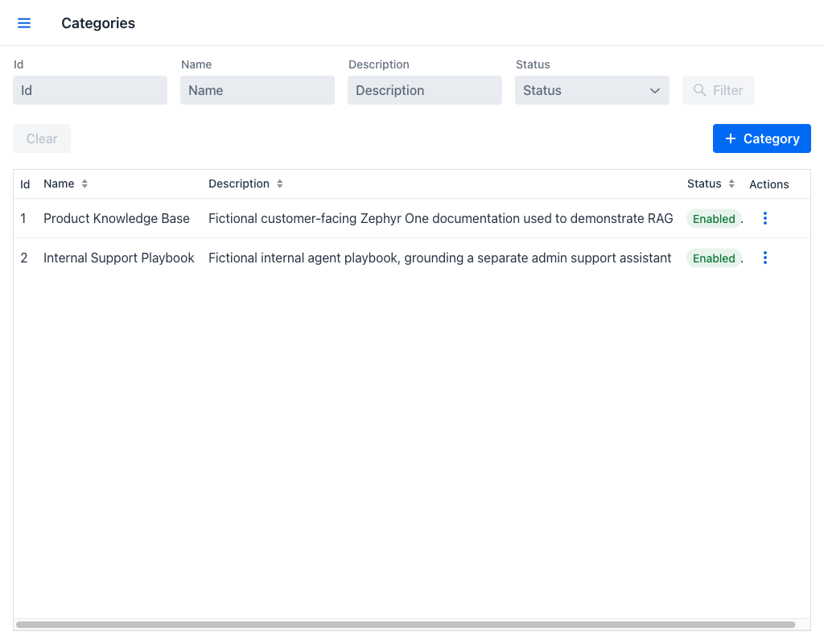The image size is (824, 644).
Task: Click the Clear filters button
Action: [x=42, y=138]
